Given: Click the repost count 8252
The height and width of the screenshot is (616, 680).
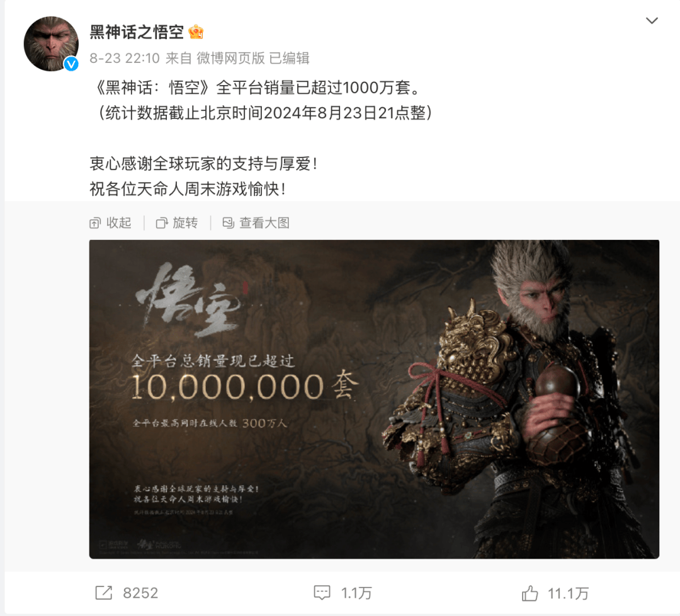Looking at the screenshot, I should (140, 593).
